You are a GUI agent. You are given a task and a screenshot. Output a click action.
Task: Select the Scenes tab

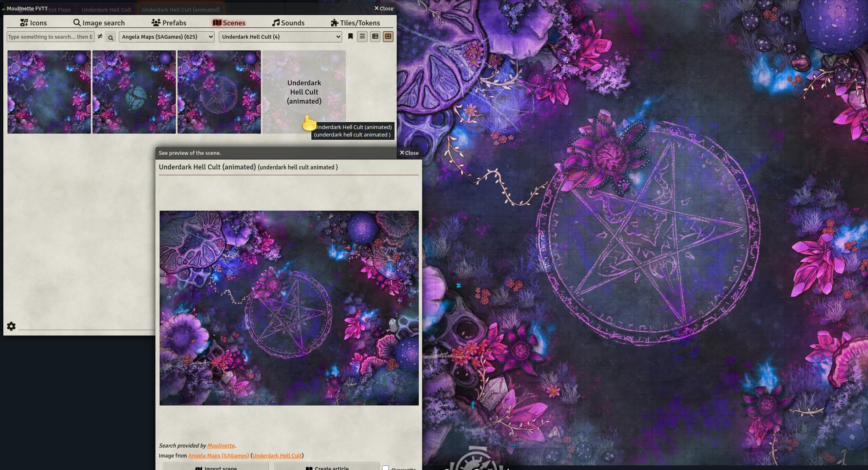[x=229, y=23]
